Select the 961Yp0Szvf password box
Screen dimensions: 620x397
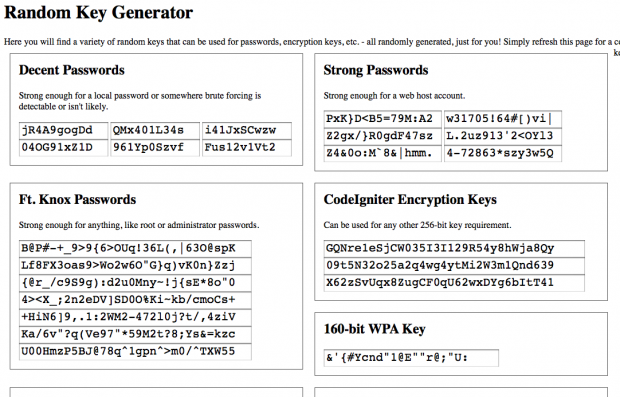[x=155, y=148]
